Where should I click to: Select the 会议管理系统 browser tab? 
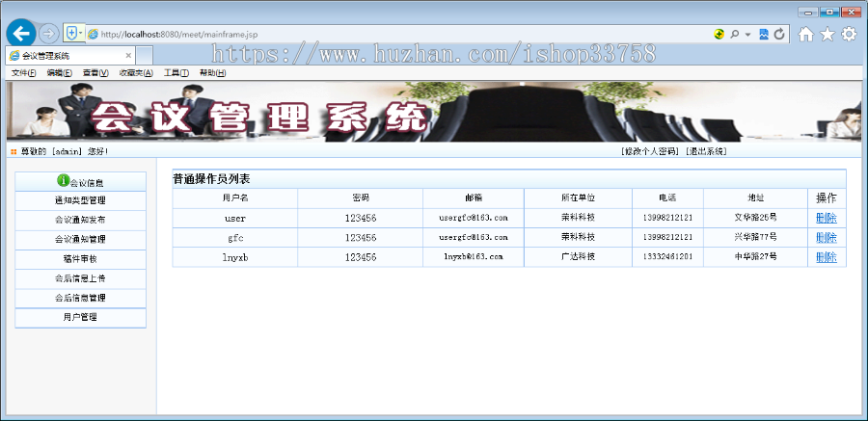click(70, 56)
